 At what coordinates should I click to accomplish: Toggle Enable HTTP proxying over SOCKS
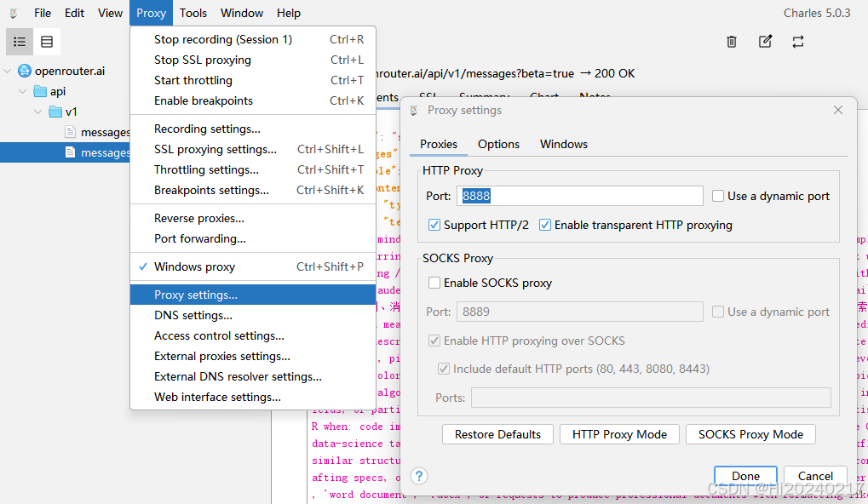tap(434, 341)
